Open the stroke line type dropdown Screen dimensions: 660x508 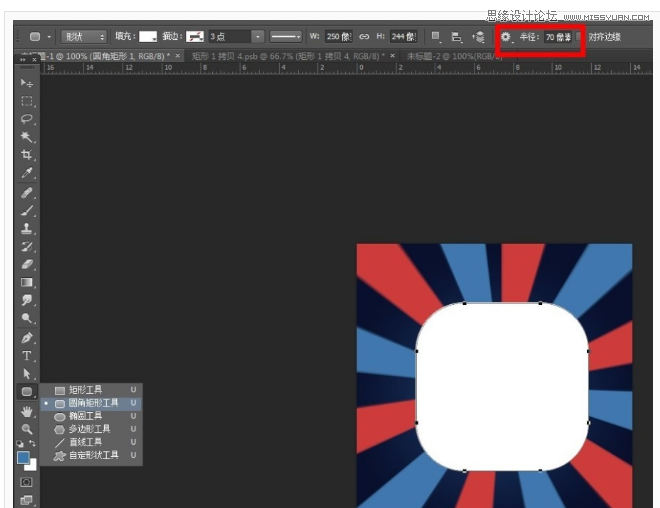[286, 37]
